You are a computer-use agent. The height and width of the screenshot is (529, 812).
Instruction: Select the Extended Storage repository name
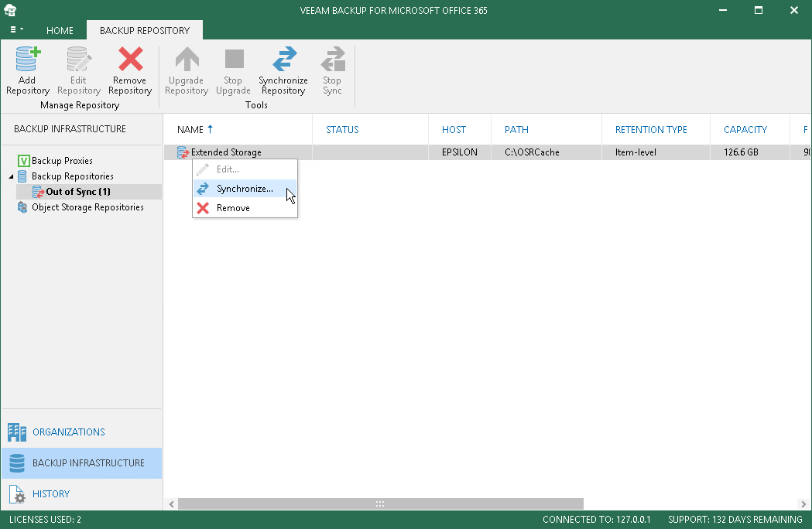[226, 152]
